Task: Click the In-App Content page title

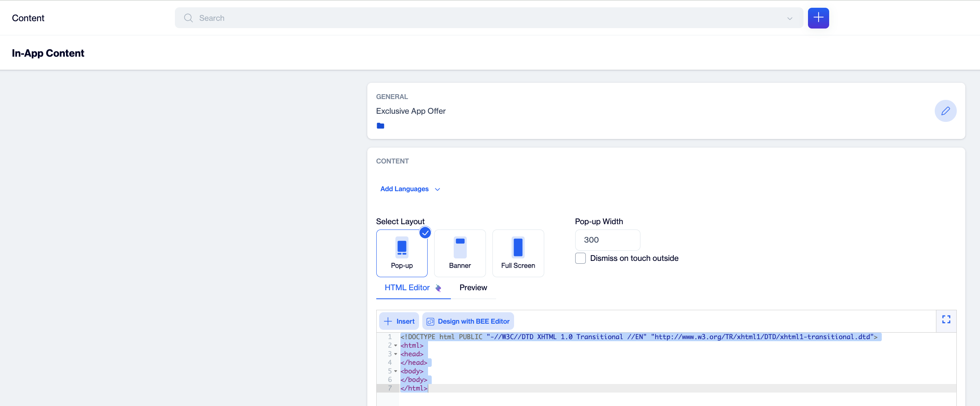Action: pyautogui.click(x=48, y=53)
